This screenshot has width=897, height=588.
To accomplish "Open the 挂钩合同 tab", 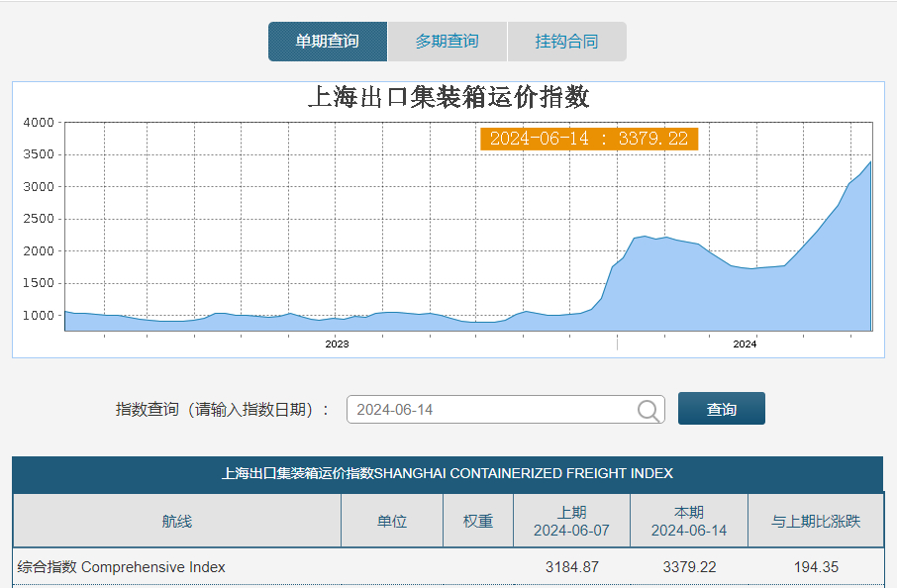I will (x=566, y=42).
